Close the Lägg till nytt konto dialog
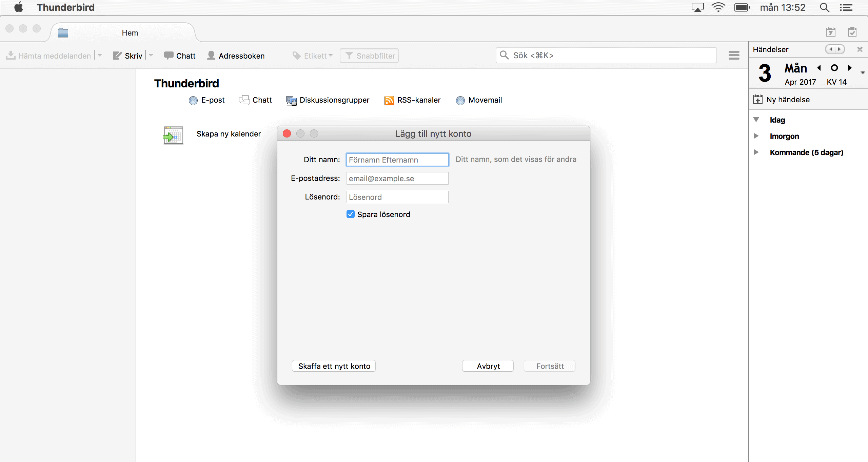This screenshot has height=462, width=868. tap(287, 133)
